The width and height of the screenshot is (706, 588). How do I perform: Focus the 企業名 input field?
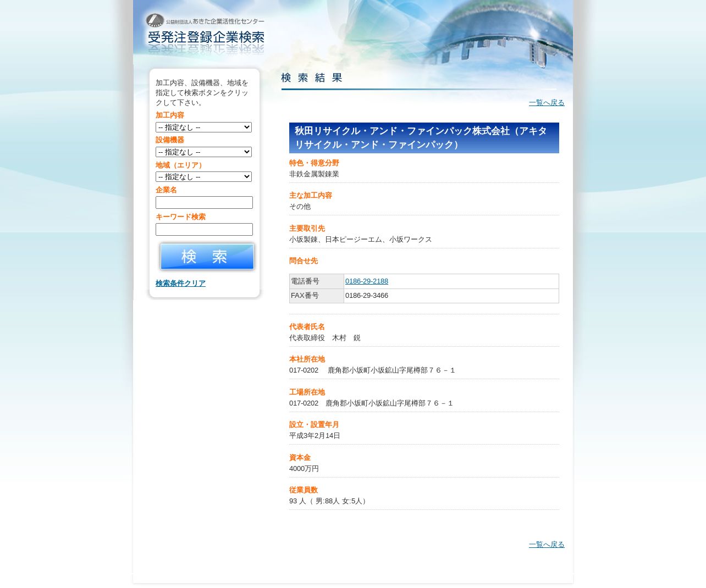click(x=204, y=202)
